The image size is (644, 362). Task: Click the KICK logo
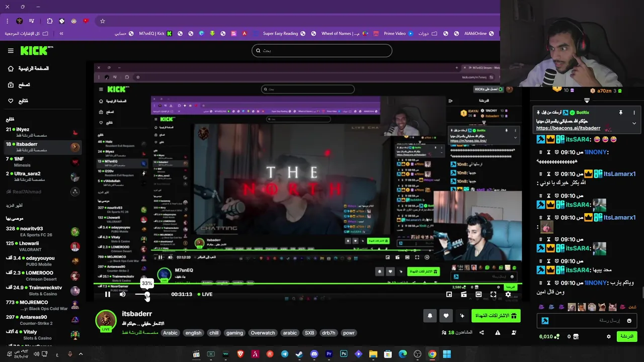(36, 50)
